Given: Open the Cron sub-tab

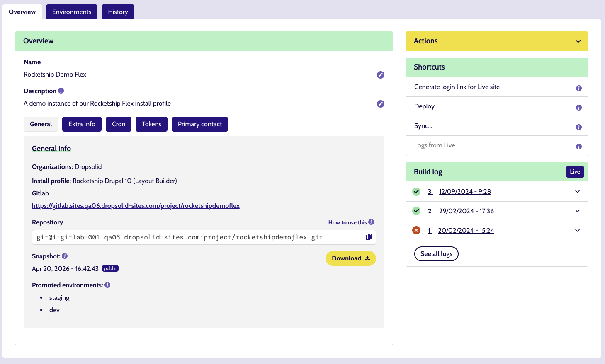Looking at the screenshot, I should coord(119,124).
